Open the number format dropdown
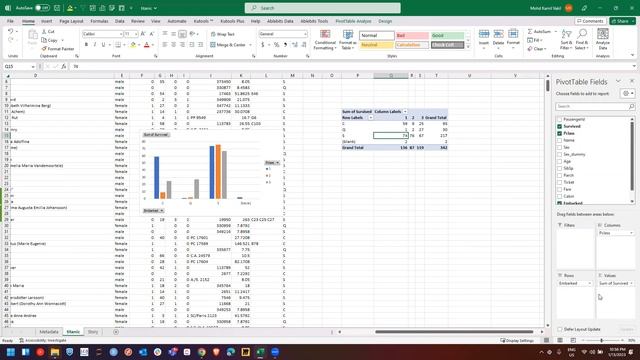 point(305,34)
